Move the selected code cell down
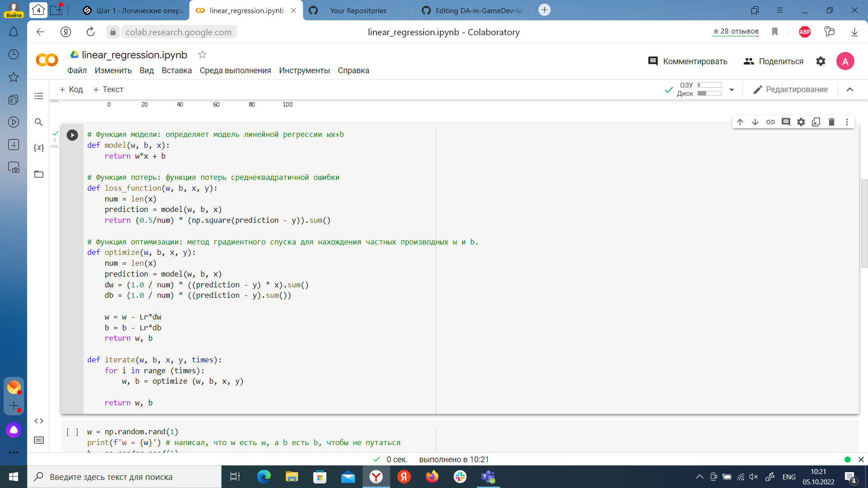 pyautogui.click(x=755, y=122)
